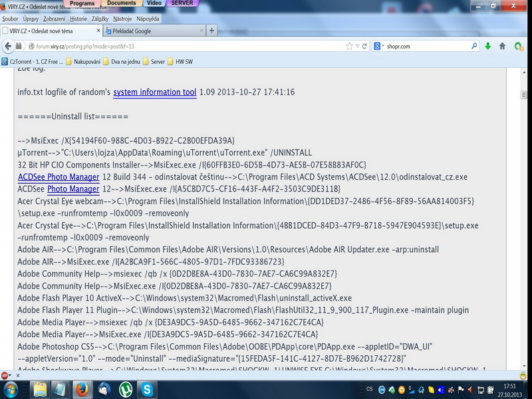532x399 pixels.
Task: Open the Downloads green arrow icon
Action: (x=488, y=47)
